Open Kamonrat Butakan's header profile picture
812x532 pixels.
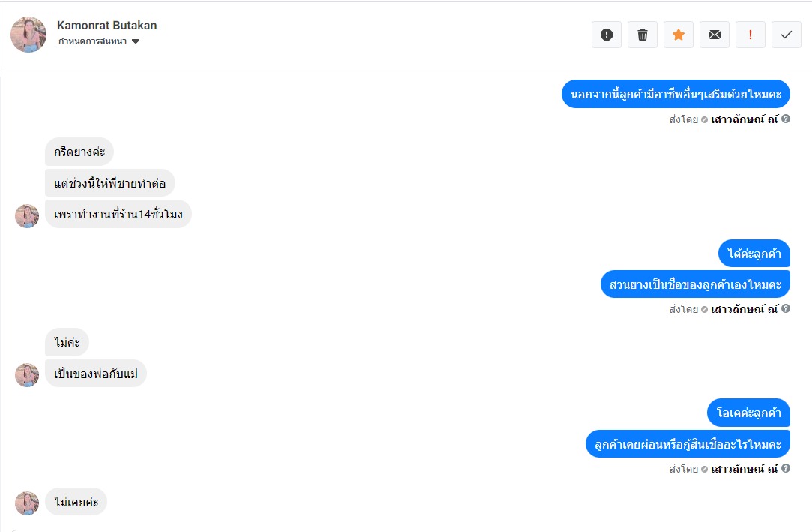pos(28,35)
